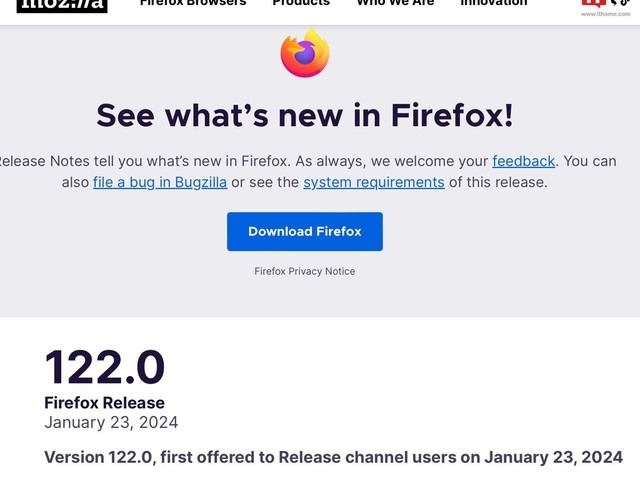Image resolution: width=640 pixels, height=480 pixels.
Task: Click the 'Release Notes tell you' sentence
Action: point(140,161)
